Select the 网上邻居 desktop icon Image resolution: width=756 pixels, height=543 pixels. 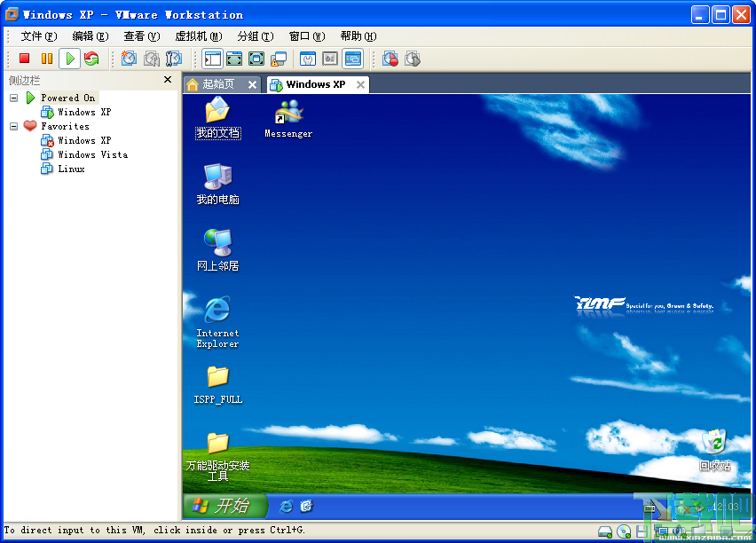(x=218, y=251)
